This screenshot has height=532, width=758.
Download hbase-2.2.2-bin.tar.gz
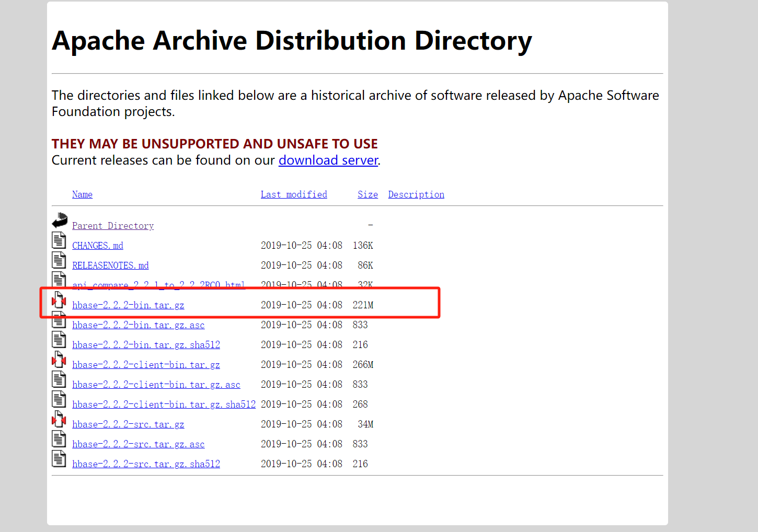(128, 305)
